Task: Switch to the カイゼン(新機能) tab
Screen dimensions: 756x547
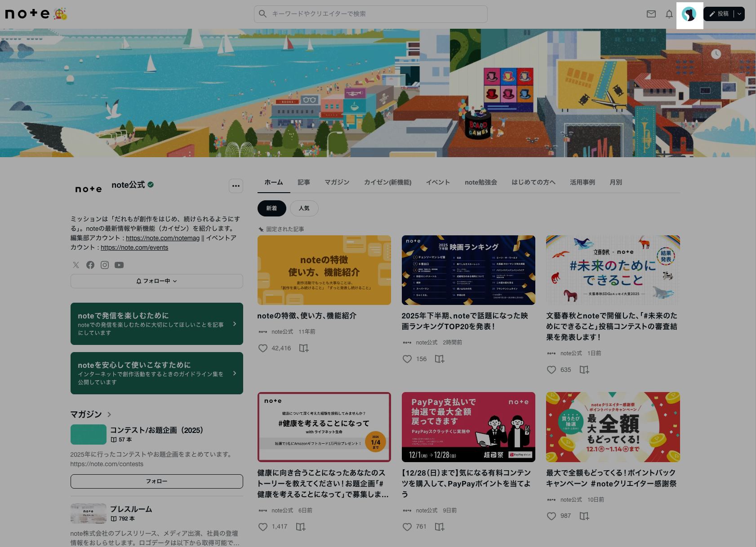Action: [x=387, y=182]
